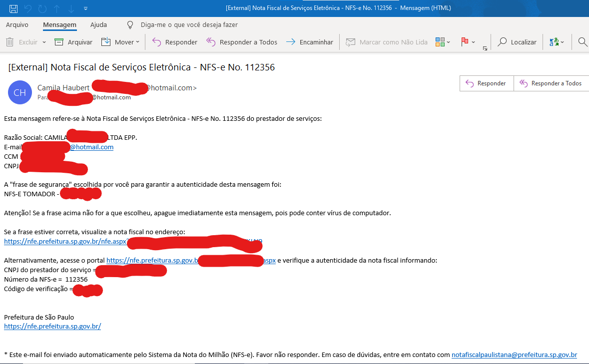Archive the message with Arquivar
The height and width of the screenshot is (364, 589).
[x=73, y=42]
